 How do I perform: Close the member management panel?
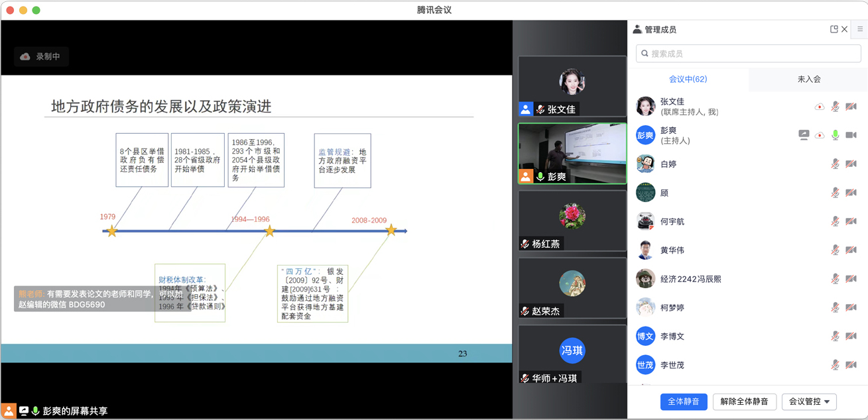[x=845, y=29]
